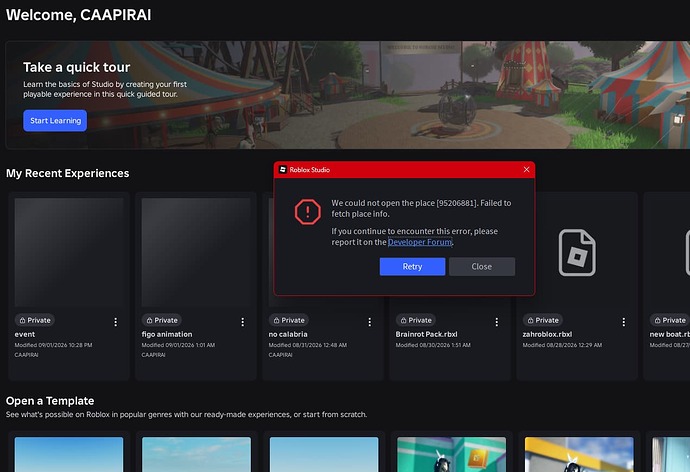The height and width of the screenshot is (472, 690).
Task: Click 'Modified 09/01/2026 1:01 AM' text
Action: point(178,345)
